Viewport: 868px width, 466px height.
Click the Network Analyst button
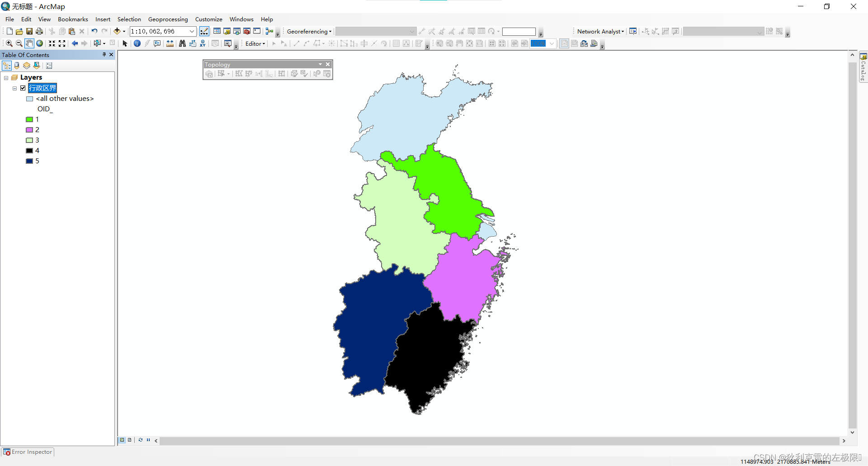599,31
